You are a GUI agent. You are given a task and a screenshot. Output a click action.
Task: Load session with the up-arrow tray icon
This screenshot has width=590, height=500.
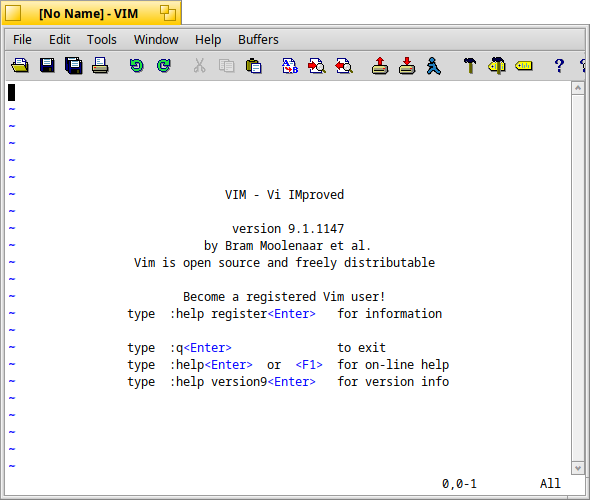pyautogui.click(x=380, y=66)
